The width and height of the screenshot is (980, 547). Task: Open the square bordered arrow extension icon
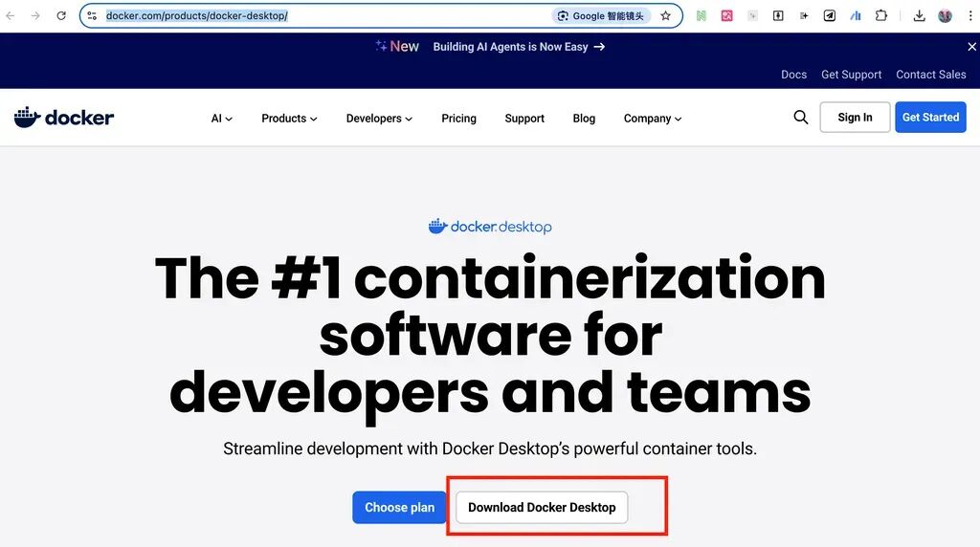point(778,15)
